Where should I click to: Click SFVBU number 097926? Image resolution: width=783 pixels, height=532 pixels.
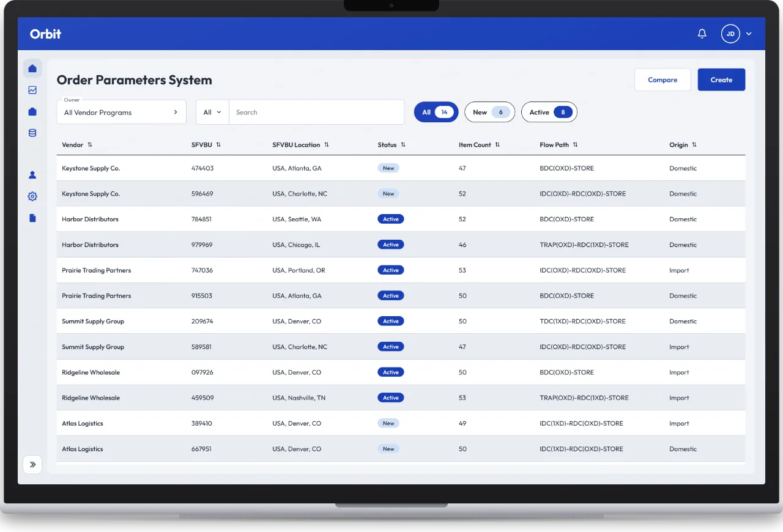[x=202, y=372]
